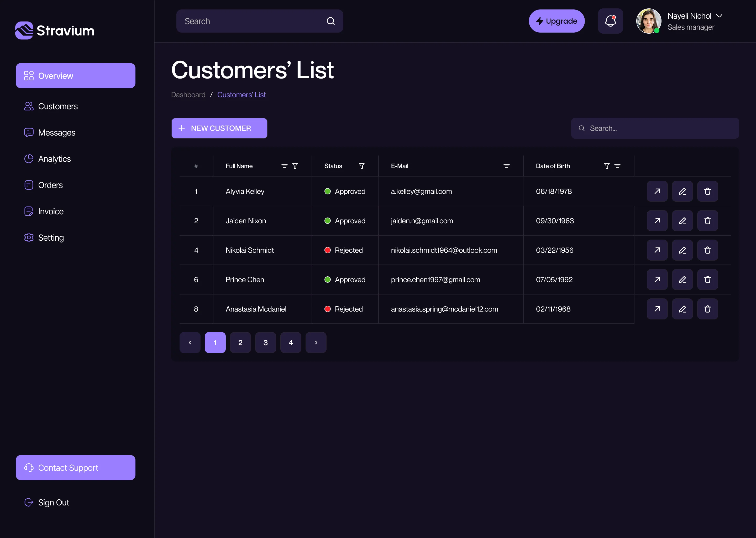Select the Analytics icon in the sidebar

pos(29,159)
